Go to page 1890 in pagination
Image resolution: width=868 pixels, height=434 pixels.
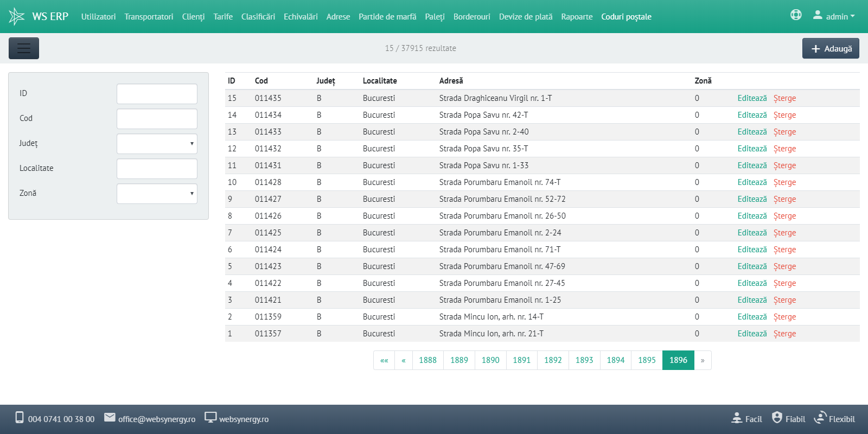tap(490, 360)
